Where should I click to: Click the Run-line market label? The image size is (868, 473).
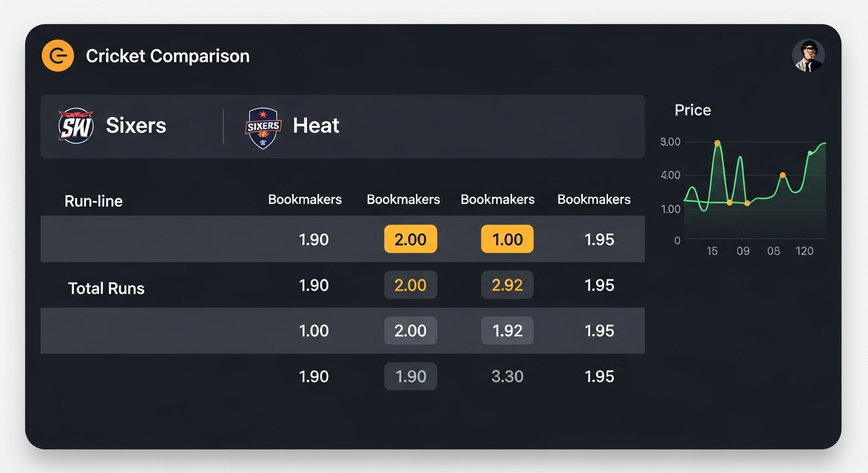93,201
